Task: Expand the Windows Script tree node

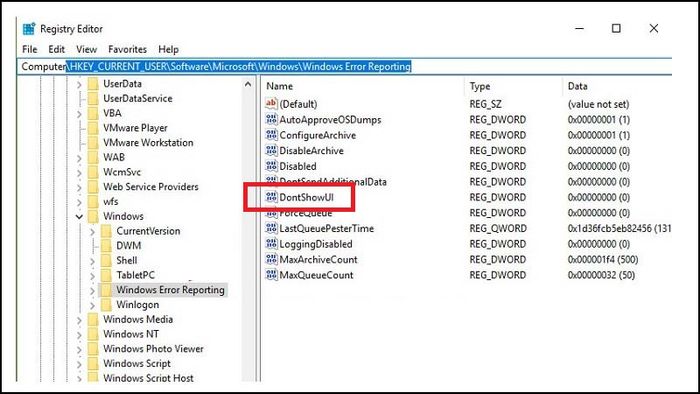Action: (79, 364)
